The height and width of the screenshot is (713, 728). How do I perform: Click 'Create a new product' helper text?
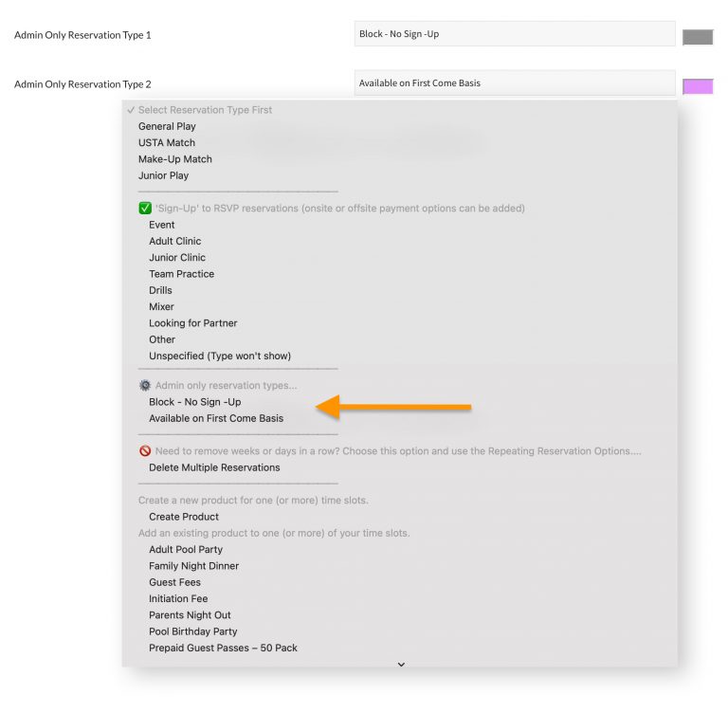[253, 501]
